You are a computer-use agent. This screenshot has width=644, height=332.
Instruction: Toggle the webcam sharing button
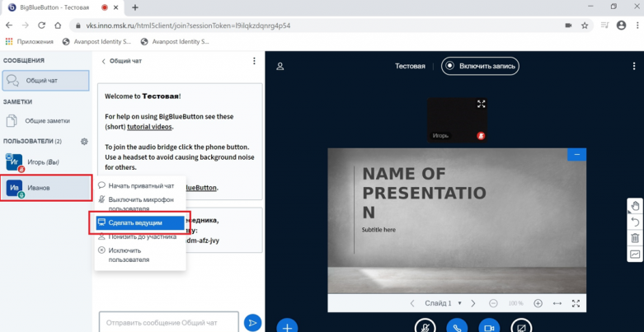[490, 326]
